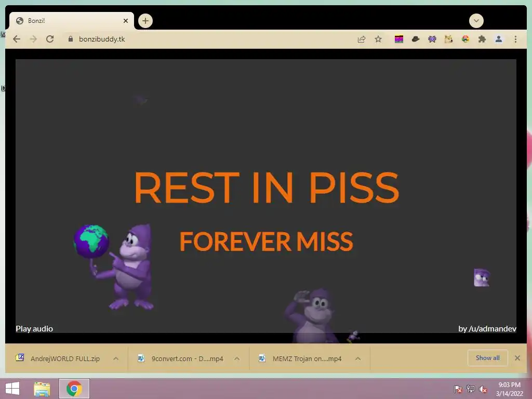532x399 pixels.
Task: Click the bonzibuddy.tk address bar
Action: click(210, 39)
